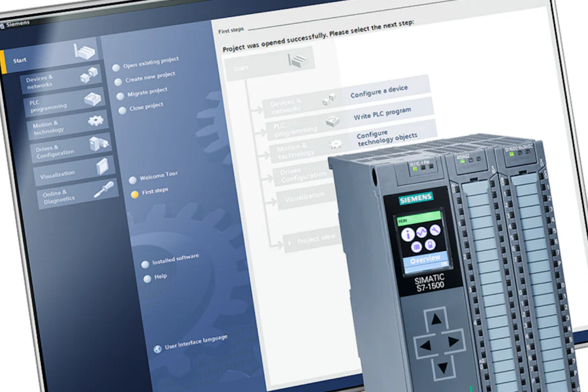The width and height of the screenshot is (588, 392).
Task: Click the Visualization panel icon
Action: coord(102,167)
